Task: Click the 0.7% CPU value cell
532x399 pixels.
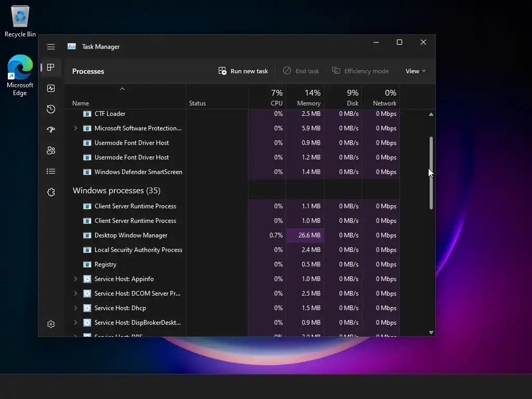Action: 267,235
